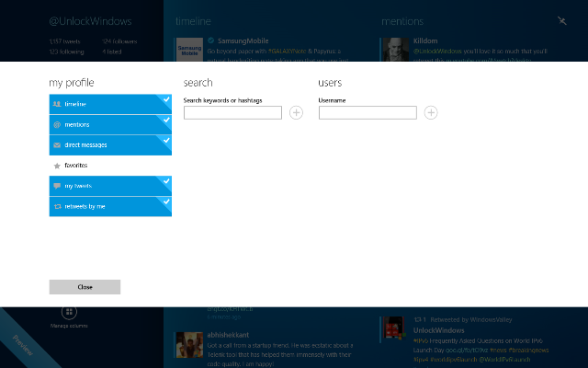This screenshot has width=588, height=368.
Task: Click the #GALAXYNote hashtag link
Action: (288, 52)
